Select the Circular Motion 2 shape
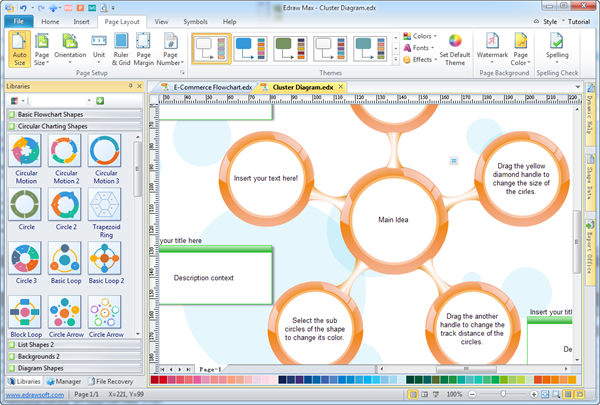600x405 pixels. (63, 158)
